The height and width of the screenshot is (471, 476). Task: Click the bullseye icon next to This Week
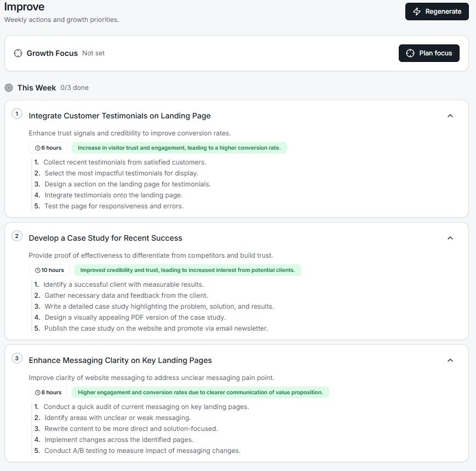[x=8, y=88]
